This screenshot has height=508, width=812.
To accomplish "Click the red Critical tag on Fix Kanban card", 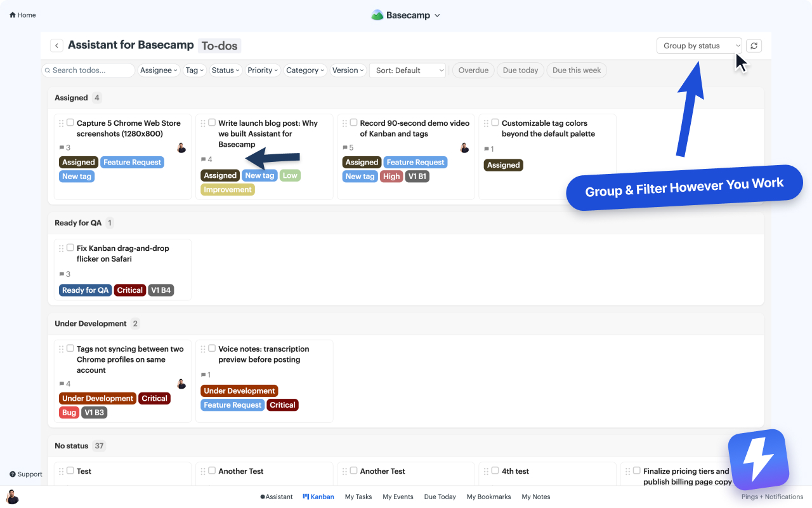I will (130, 290).
